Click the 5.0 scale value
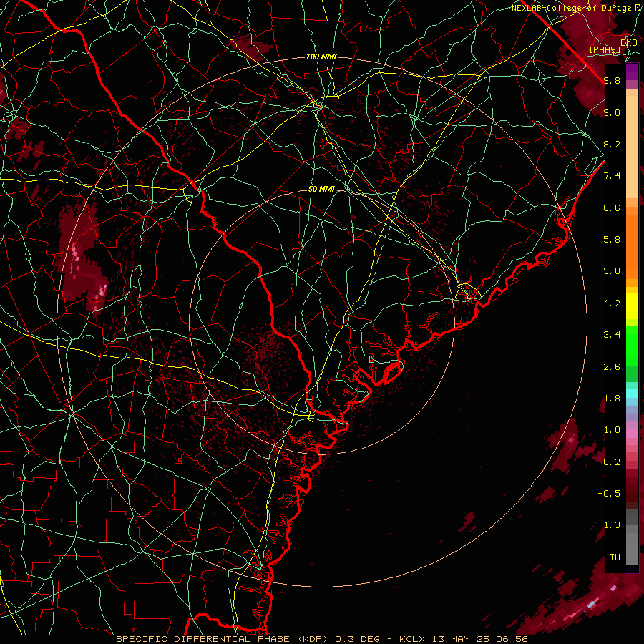The image size is (644, 644). pos(612,271)
